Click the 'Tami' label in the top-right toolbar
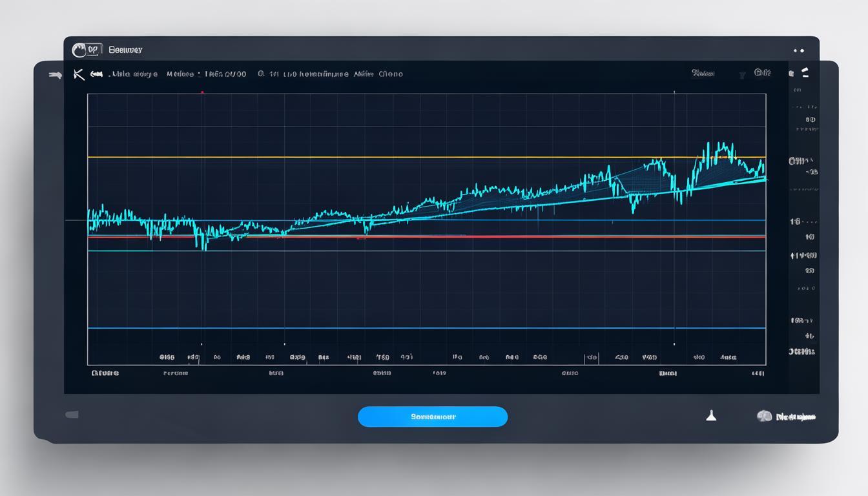The width and height of the screenshot is (868, 496). (703, 74)
